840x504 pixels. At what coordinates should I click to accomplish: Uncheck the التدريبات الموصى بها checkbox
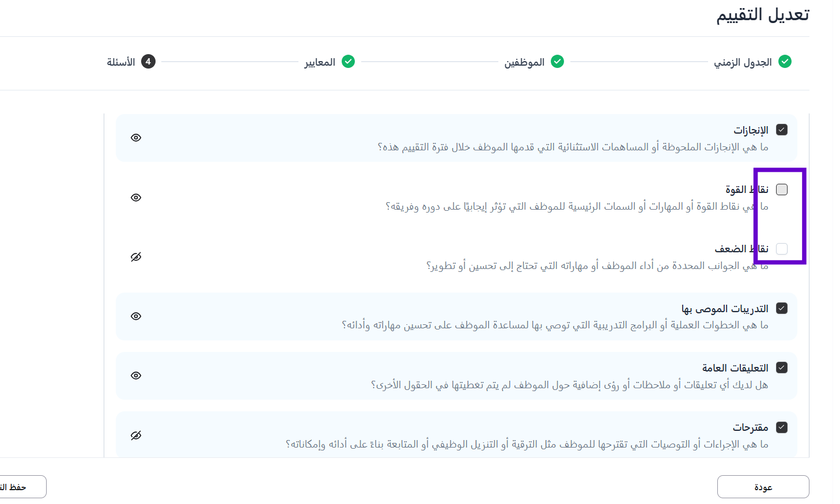pos(782,308)
